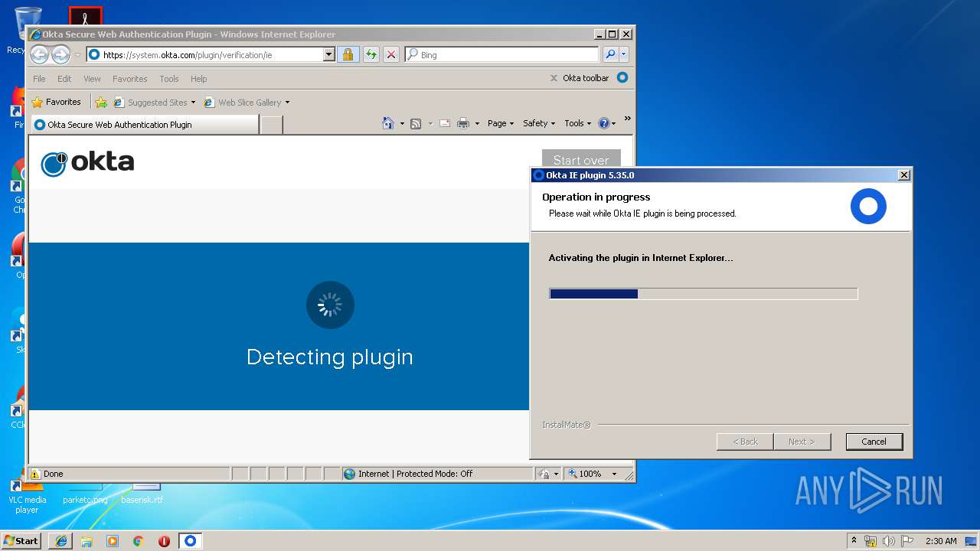Show hidden tray icons arrow
Viewport: 980px width, 551px height.
[x=854, y=540]
